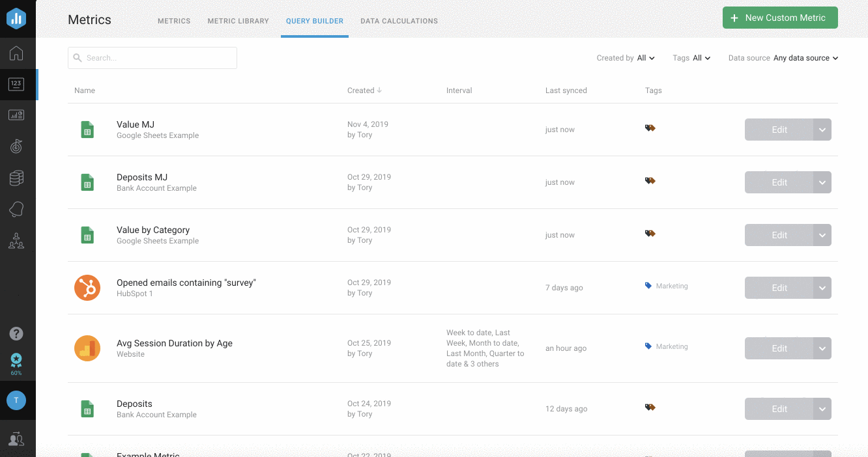The width and height of the screenshot is (868, 457).
Task: Click the Alerts bell icon in sidebar
Action: 16,209
